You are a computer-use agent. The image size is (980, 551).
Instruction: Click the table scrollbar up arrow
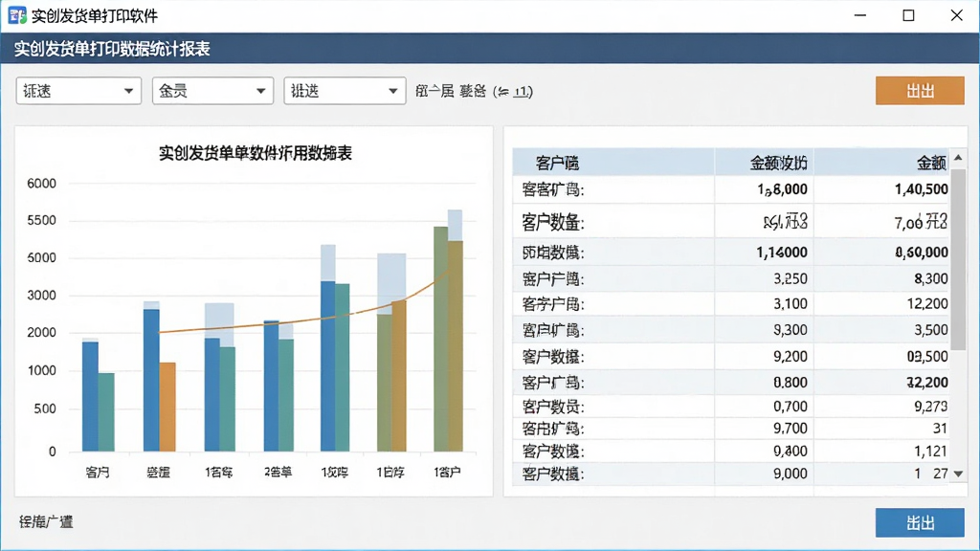coord(958,158)
